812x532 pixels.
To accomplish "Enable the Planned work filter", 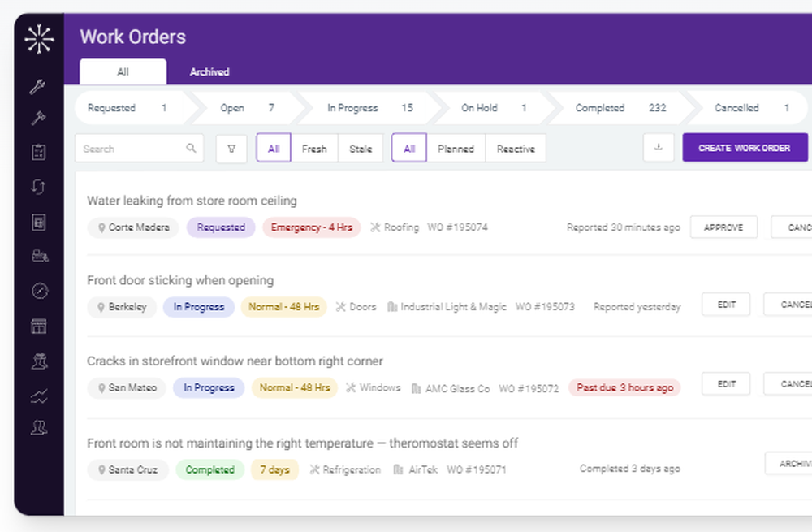I will [456, 148].
